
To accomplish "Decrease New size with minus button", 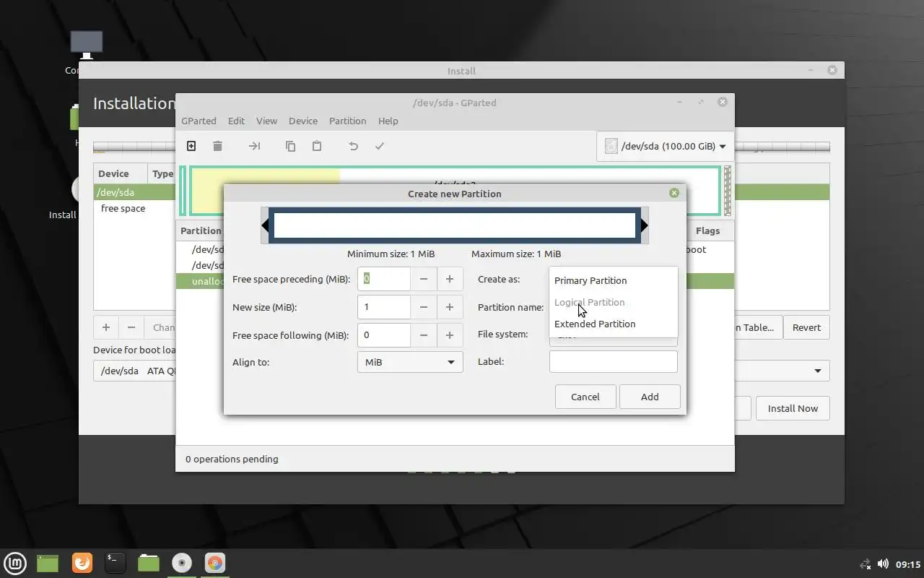I will click(424, 307).
